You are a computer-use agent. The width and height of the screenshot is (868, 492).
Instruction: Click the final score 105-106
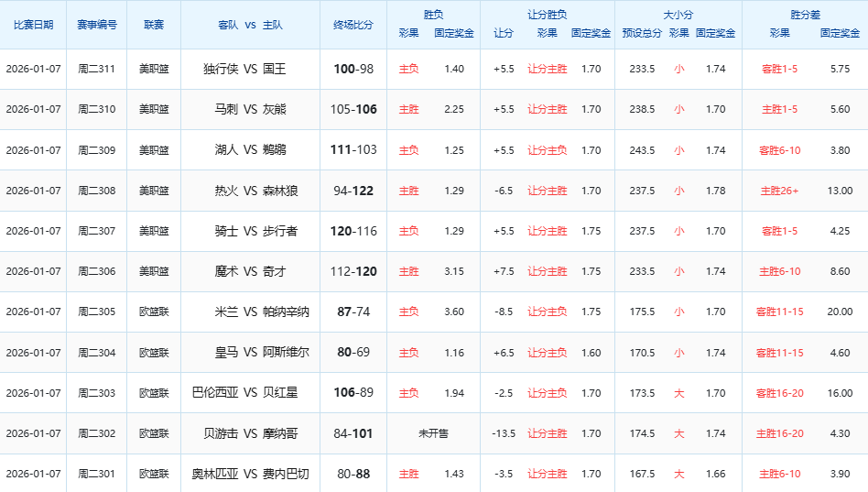tap(353, 109)
